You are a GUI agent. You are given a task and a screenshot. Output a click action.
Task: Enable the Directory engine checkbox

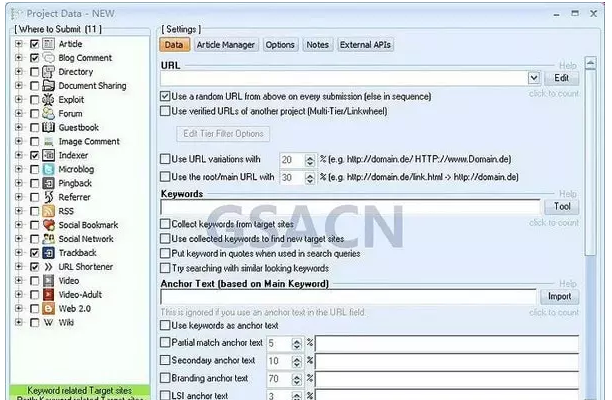point(34,72)
